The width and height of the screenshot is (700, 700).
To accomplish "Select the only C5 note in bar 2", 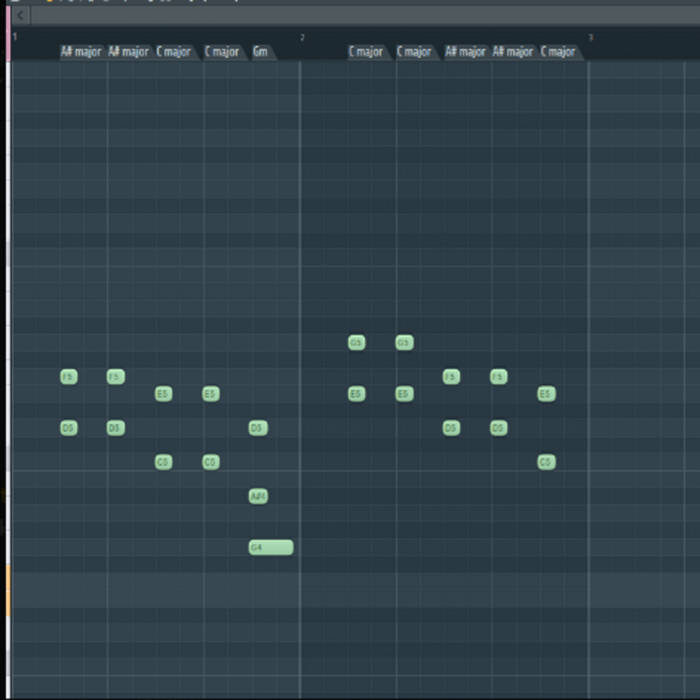I will [x=546, y=462].
